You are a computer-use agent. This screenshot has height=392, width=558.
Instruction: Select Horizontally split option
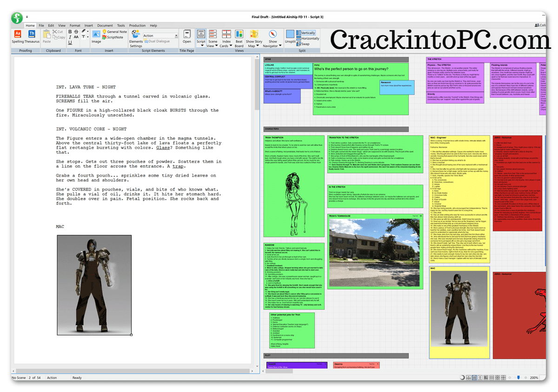307,39
